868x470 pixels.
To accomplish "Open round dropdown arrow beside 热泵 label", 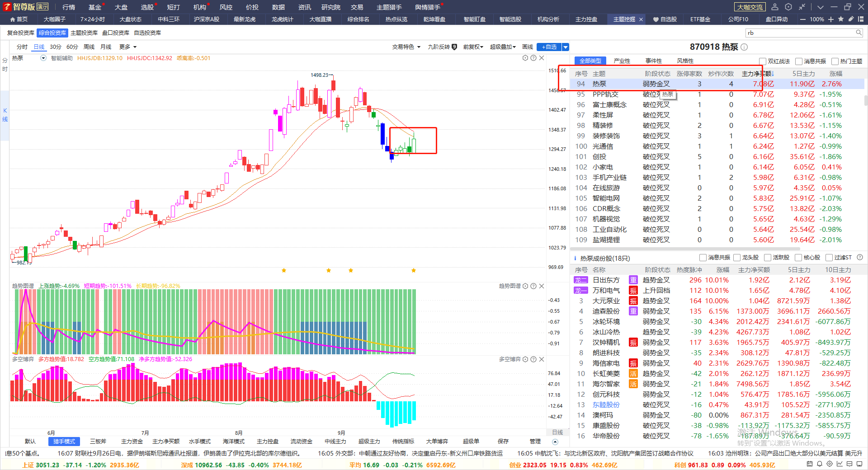I will point(43,58).
